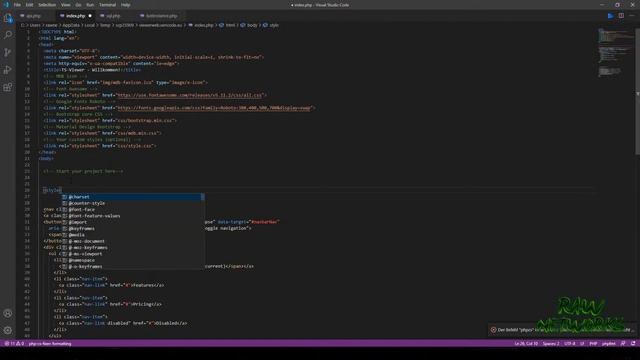The image size is (640, 360).
Task: Switch to the index.php editor tab
Action: click(x=75, y=16)
